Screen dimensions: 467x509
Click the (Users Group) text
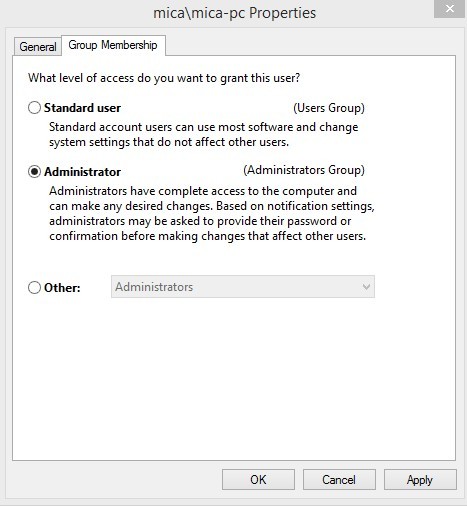pos(329,108)
